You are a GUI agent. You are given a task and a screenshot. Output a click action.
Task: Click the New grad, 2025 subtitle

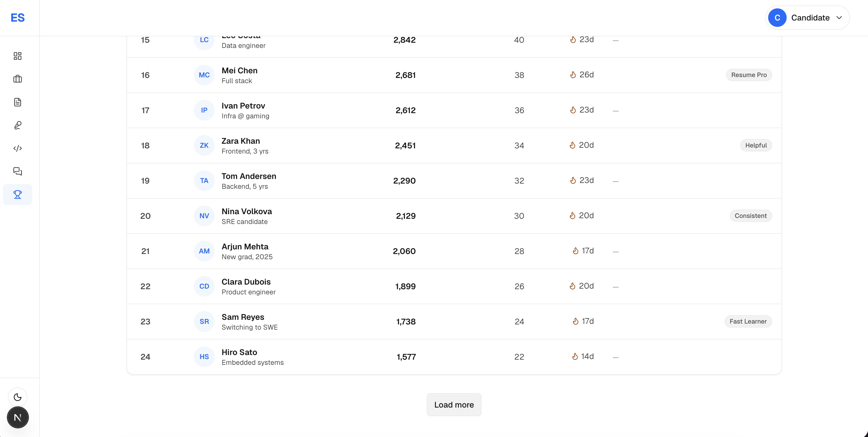coord(247,257)
